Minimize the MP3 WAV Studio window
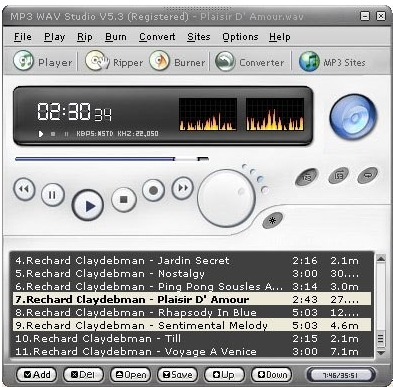 [365, 16]
